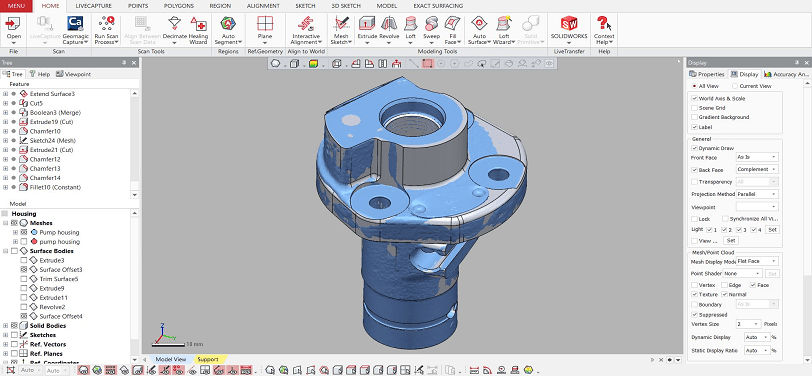Click the red MENU button
The image size is (812, 376).
tap(16, 6)
